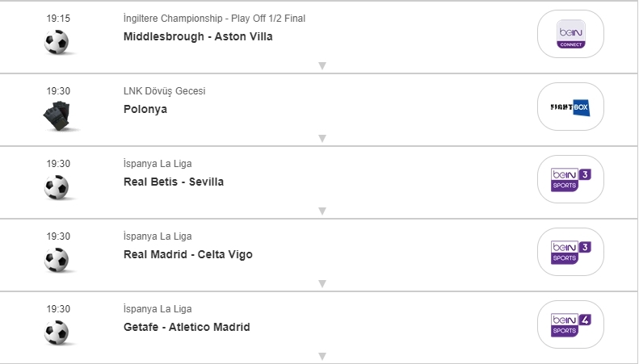Open the Middlesbrough - Aston Villa match
The width and height of the screenshot is (639, 364).
(x=198, y=36)
